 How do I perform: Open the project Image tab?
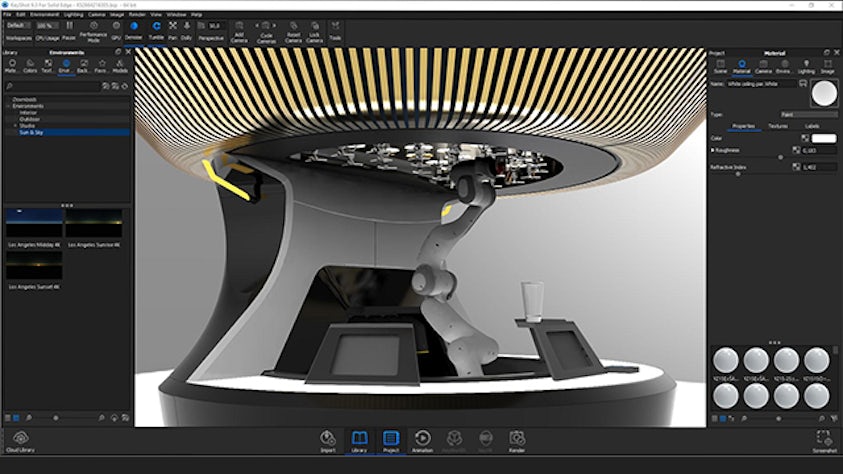pyautogui.click(x=827, y=67)
